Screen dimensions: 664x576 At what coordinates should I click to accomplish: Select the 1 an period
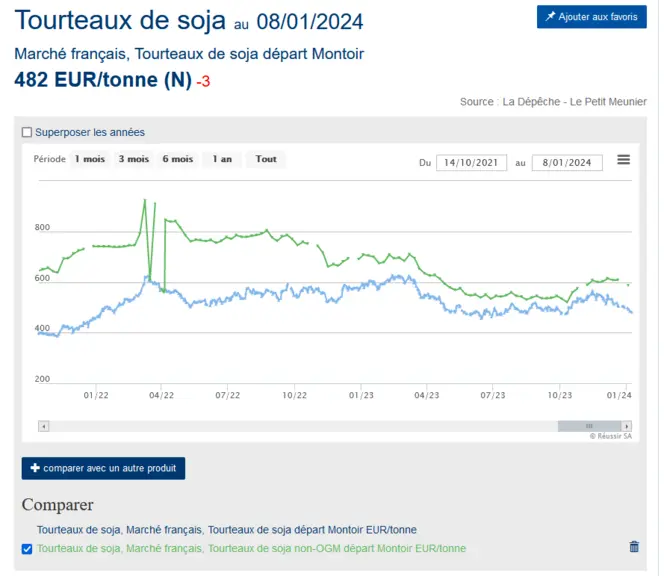click(x=222, y=159)
